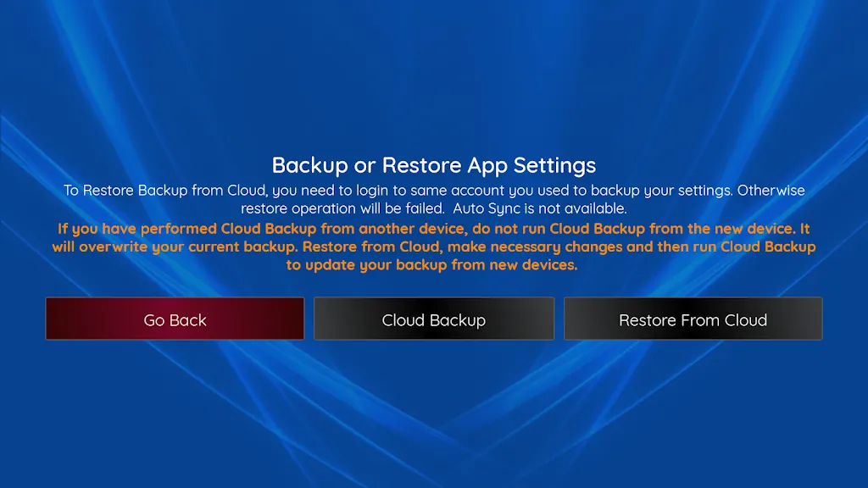Choose the red highlighted Go Back option
The image size is (868, 488).
pos(175,319)
